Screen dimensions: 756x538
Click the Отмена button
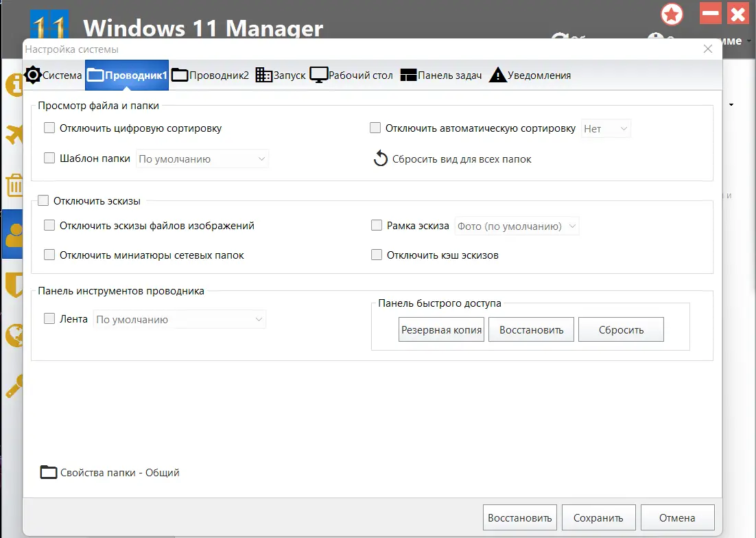677,517
